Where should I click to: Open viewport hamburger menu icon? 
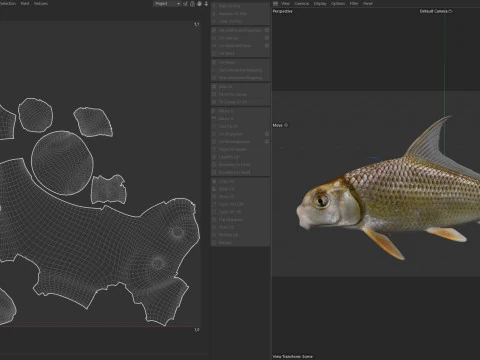click(275, 4)
